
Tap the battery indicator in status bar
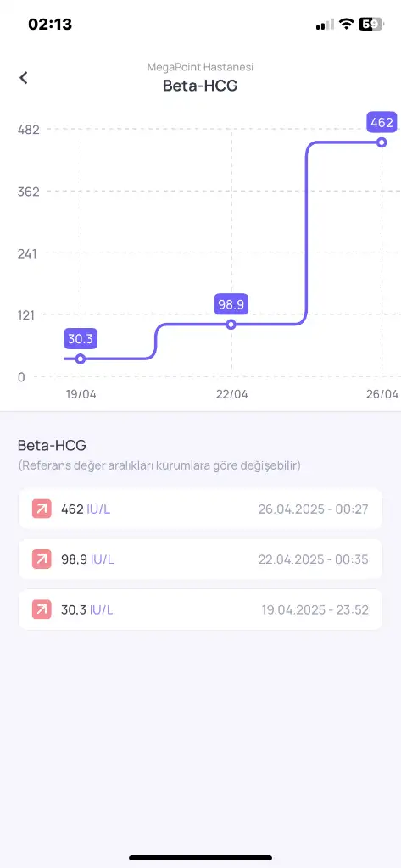pyautogui.click(x=371, y=24)
